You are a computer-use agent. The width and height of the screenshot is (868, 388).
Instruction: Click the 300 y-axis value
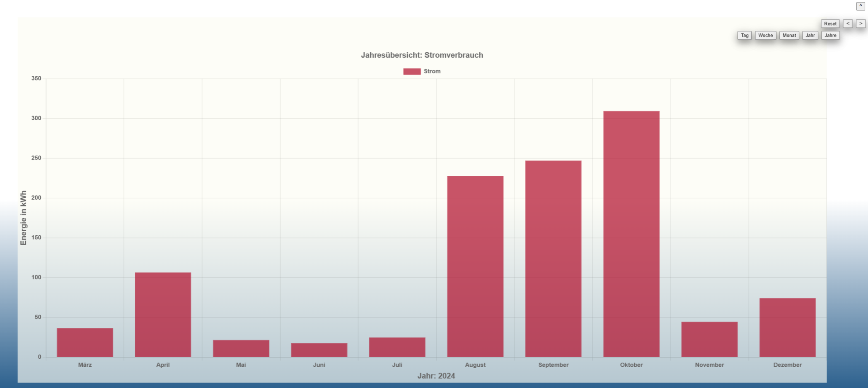click(36, 118)
